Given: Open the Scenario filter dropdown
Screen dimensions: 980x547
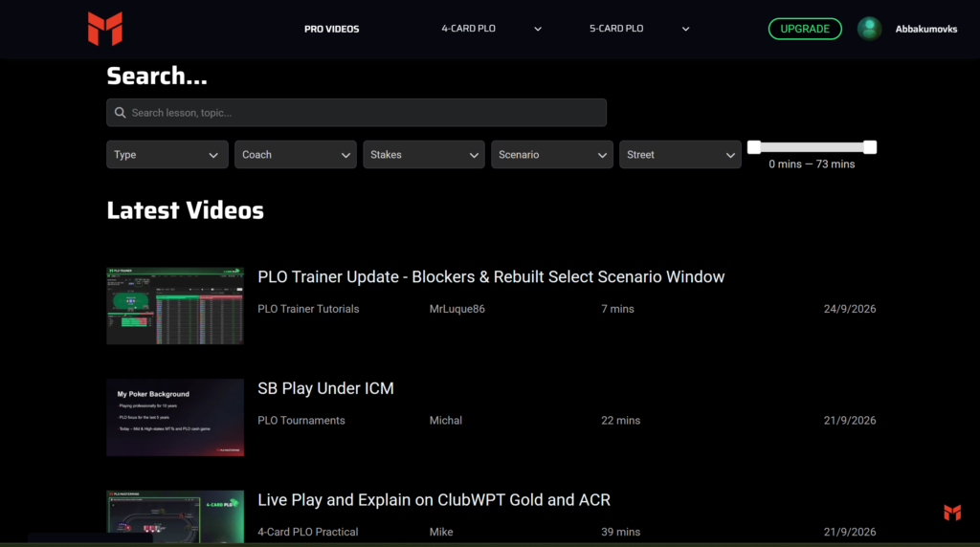Looking at the screenshot, I should coord(552,155).
